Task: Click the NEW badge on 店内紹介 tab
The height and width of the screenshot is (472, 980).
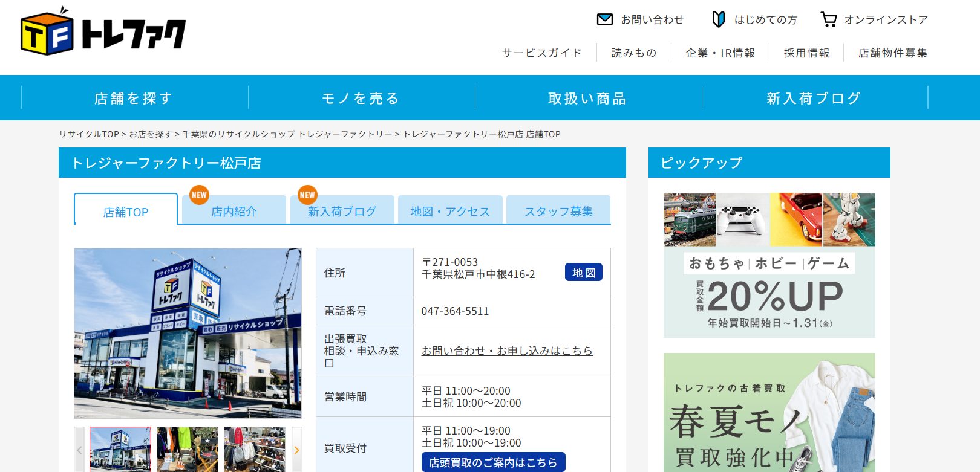Action: pos(199,195)
